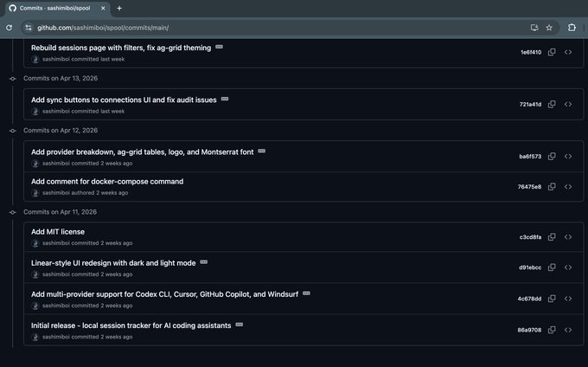
Task: Expand Add sync buttons commit message
Action: 225,99
